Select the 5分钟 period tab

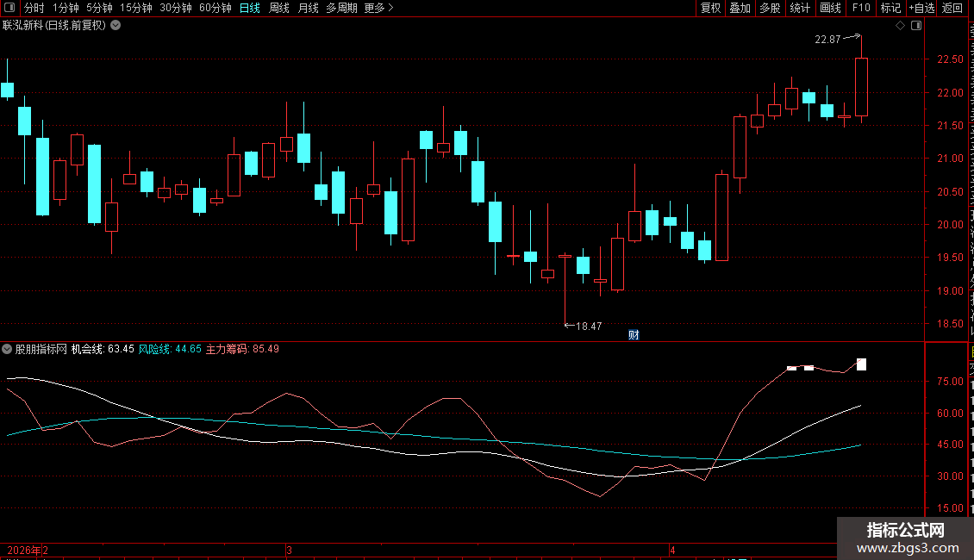click(99, 8)
